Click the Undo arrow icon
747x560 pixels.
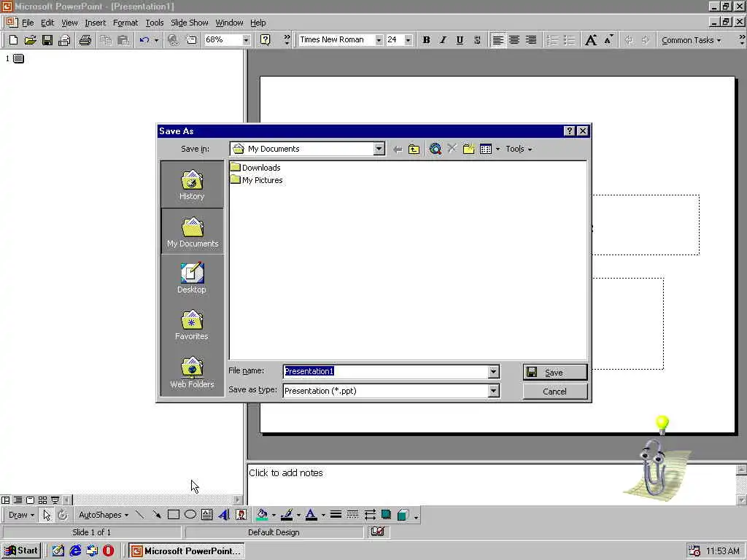click(x=144, y=40)
